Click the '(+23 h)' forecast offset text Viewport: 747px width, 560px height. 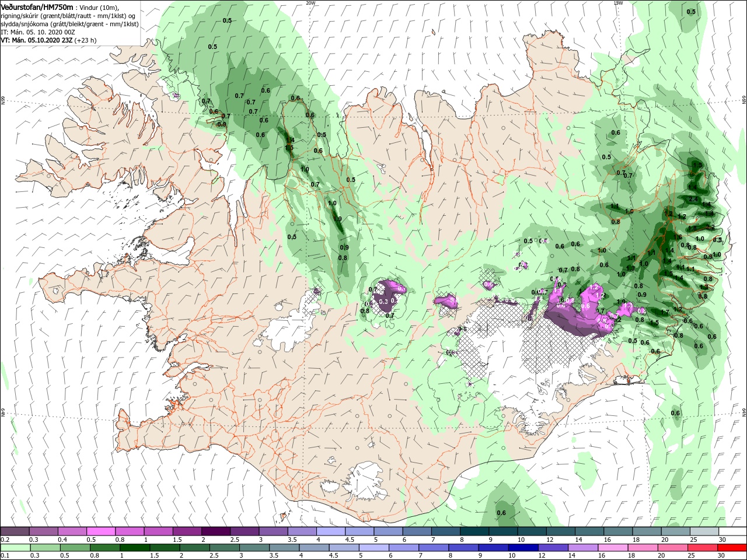pyautogui.click(x=86, y=40)
